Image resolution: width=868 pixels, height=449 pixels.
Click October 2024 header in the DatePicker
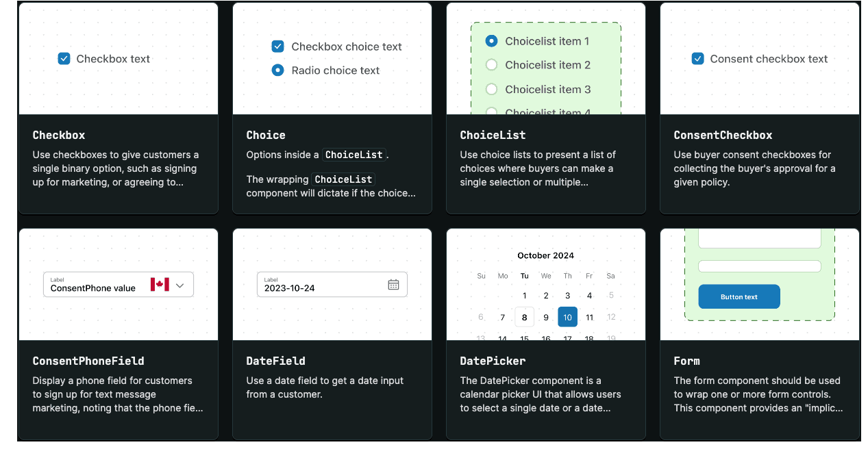pyautogui.click(x=545, y=255)
